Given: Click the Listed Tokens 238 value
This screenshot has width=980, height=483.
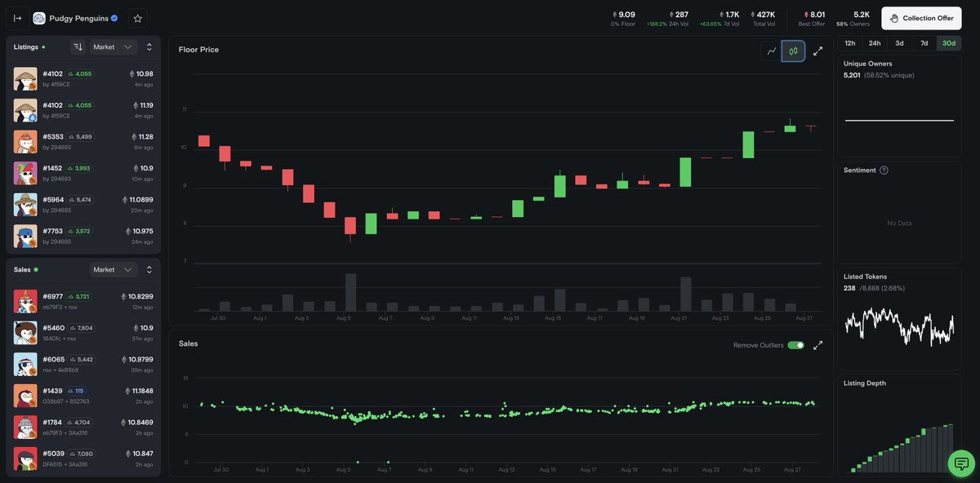Looking at the screenshot, I should (849, 288).
